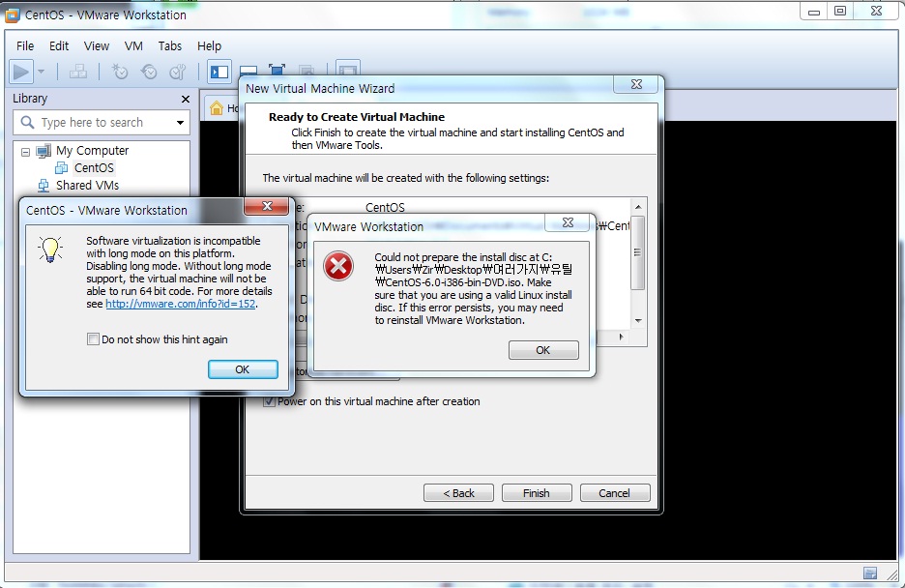Click the take snapshot toolbar icon
This screenshot has width=905, height=588.
[x=120, y=72]
